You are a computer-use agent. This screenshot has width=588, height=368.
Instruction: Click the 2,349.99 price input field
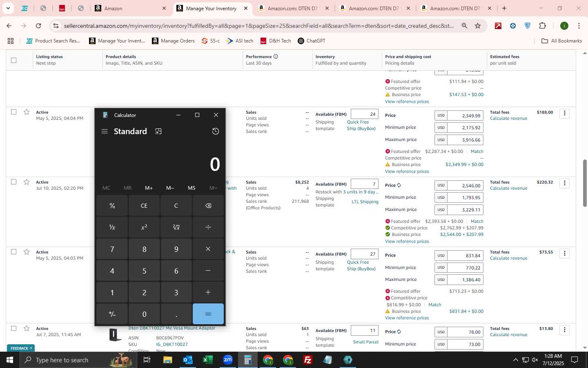tap(465, 116)
